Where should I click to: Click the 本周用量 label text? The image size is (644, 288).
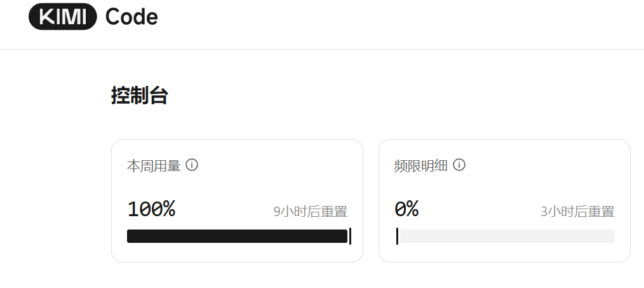(x=154, y=166)
